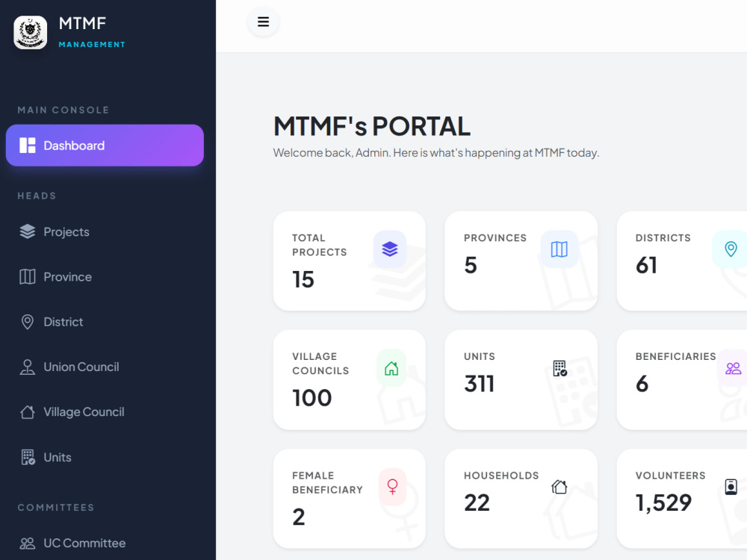This screenshot has width=747, height=560.
Task: Open the Volunteers card value 1,529
Action: 663,503
